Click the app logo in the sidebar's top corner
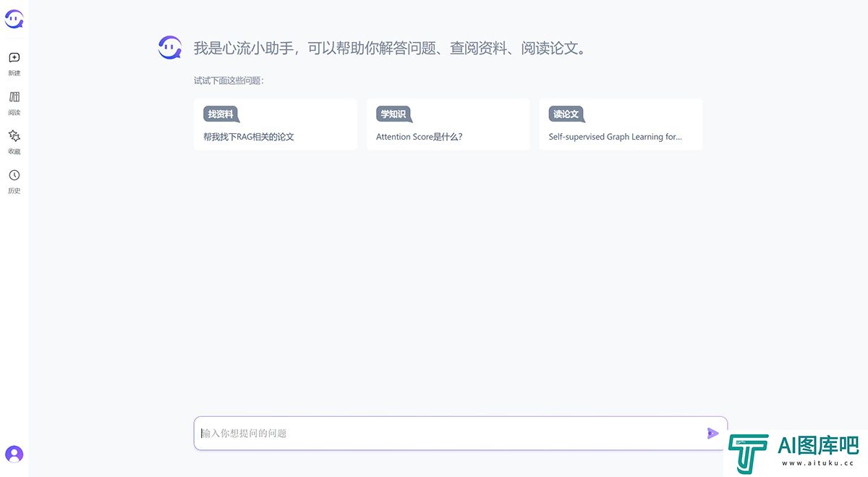This screenshot has width=868, height=477. coord(14,18)
